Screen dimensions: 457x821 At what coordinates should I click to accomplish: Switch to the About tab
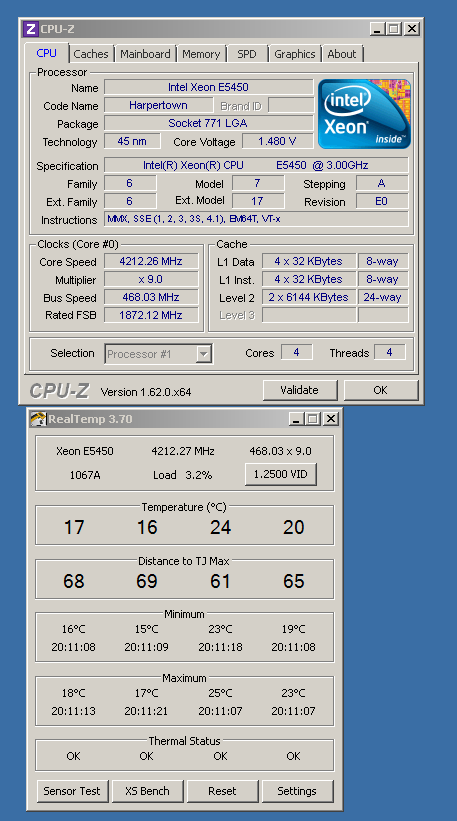click(x=342, y=54)
